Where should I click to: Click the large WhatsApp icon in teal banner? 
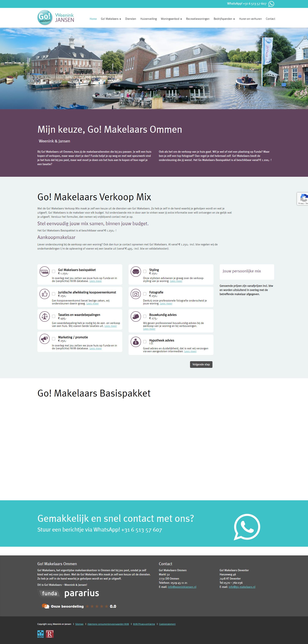point(247,527)
